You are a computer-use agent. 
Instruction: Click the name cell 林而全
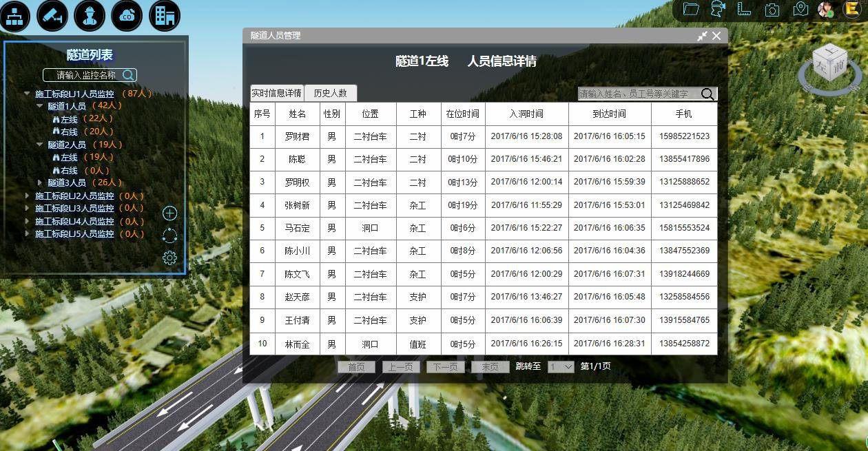coord(297,344)
